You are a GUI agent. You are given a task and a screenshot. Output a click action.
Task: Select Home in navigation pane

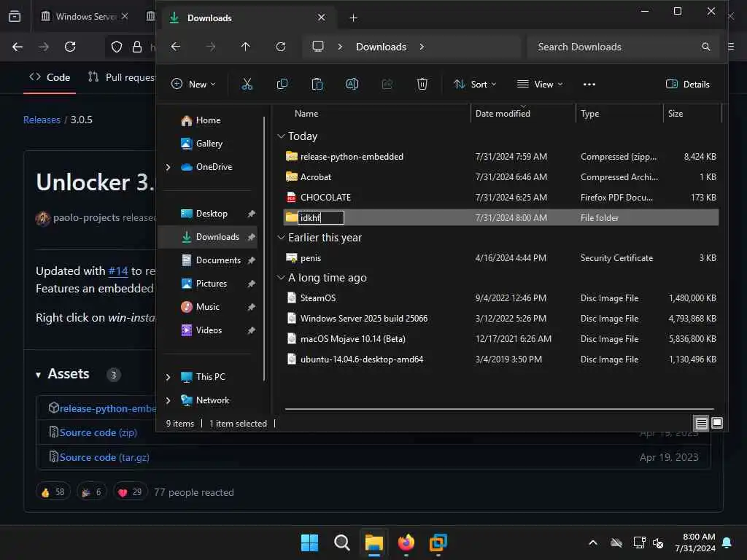point(208,120)
